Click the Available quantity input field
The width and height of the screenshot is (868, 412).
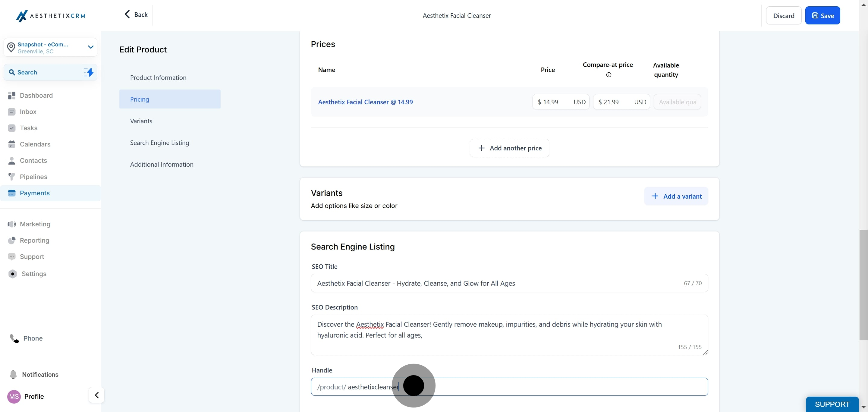point(677,102)
